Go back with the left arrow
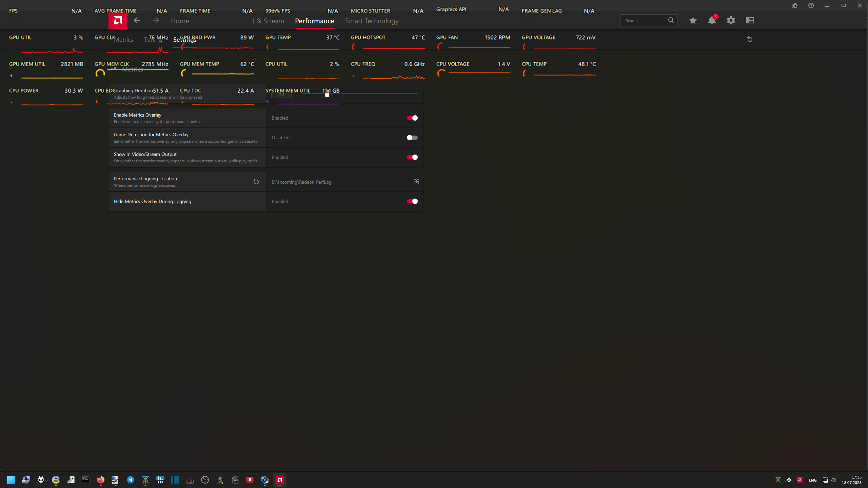 click(137, 21)
